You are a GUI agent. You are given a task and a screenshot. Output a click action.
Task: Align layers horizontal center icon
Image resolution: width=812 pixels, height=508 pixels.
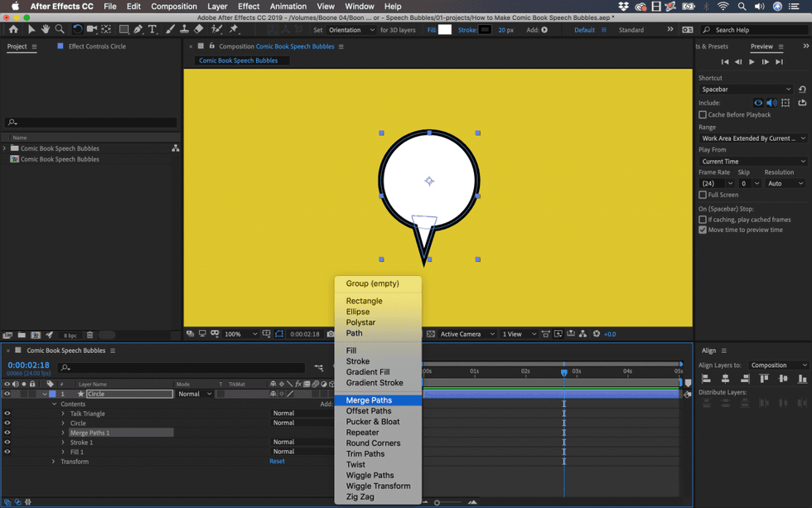tap(725, 379)
